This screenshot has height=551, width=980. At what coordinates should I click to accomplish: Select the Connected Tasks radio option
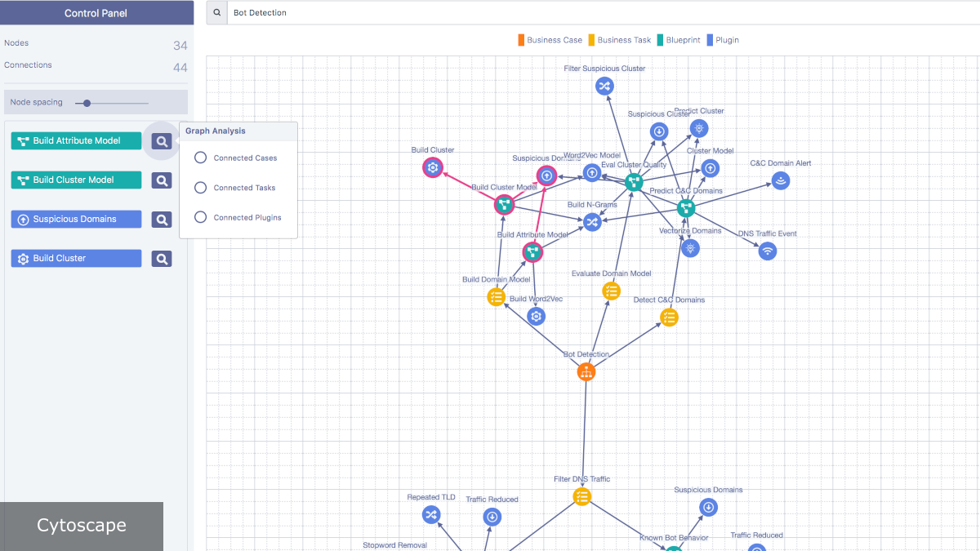200,188
